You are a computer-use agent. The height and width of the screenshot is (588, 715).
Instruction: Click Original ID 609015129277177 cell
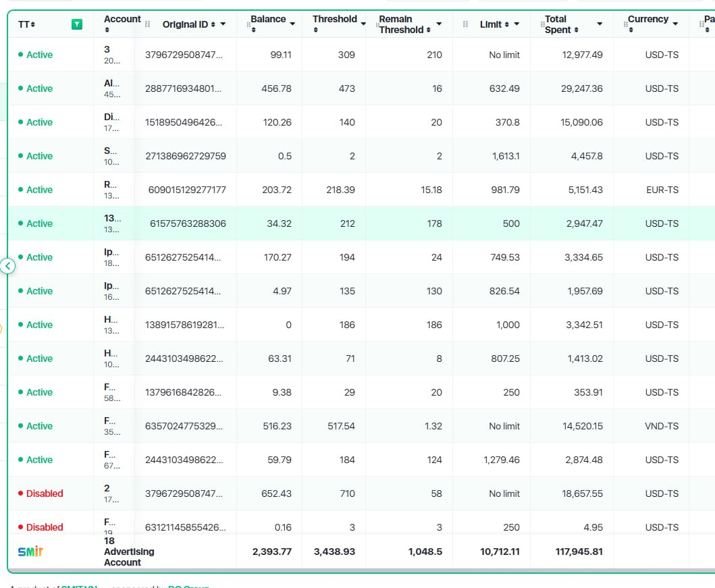pos(187,190)
